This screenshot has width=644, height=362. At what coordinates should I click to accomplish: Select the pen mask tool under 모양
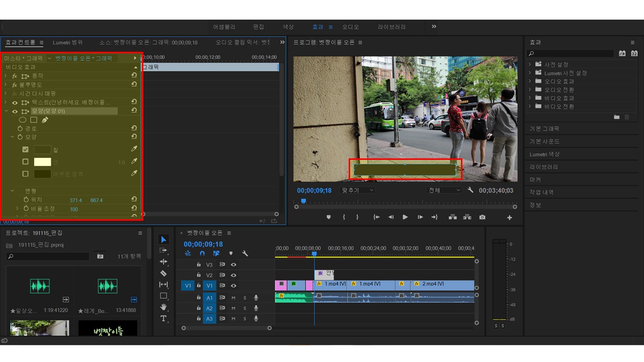45,120
